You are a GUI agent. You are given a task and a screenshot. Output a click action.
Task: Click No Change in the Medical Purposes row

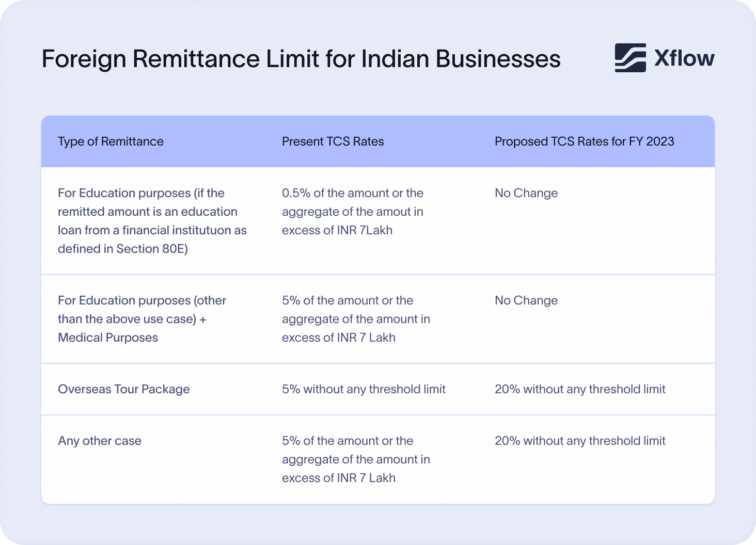point(526,300)
